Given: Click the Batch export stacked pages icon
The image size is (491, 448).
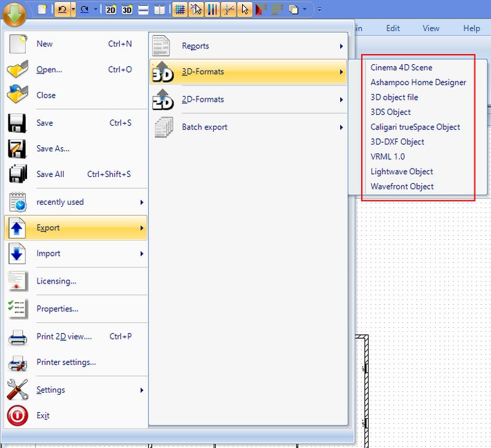Looking at the screenshot, I should [x=164, y=127].
